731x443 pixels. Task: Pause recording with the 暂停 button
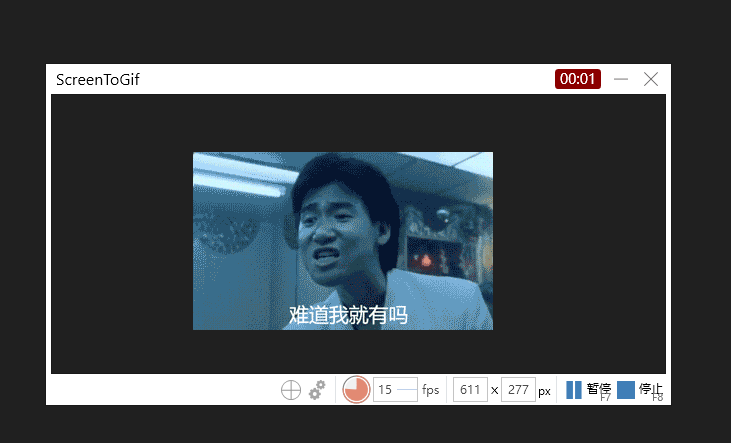[588, 390]
